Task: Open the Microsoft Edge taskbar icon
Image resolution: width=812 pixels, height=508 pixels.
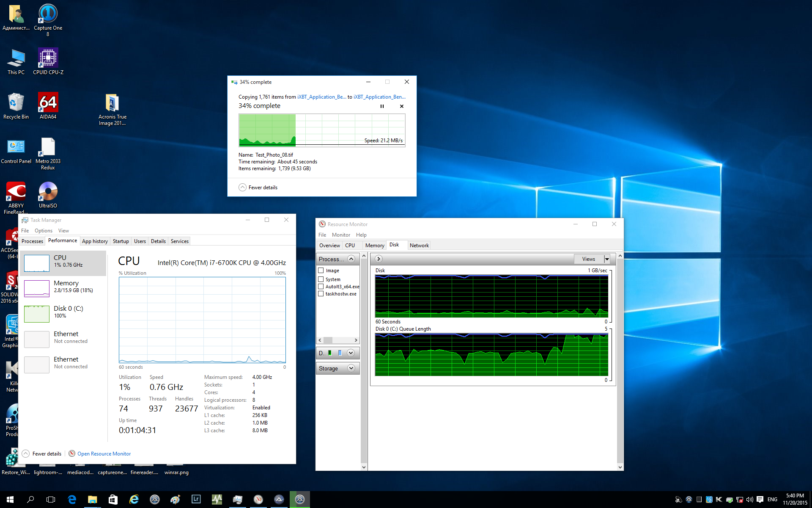Action: pos(72,500)
